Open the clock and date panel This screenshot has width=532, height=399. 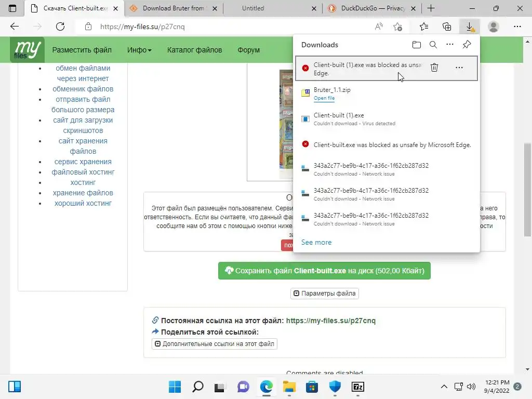click(497, 387)
